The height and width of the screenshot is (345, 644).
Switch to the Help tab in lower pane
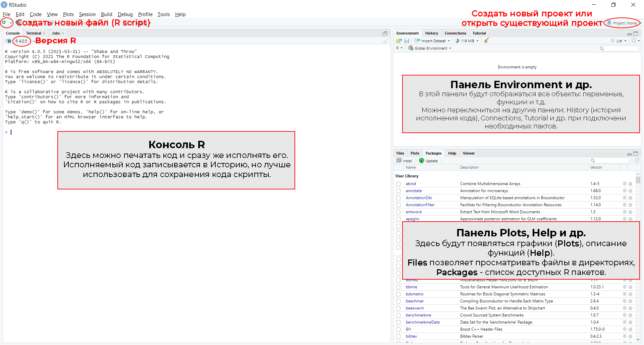pyautogui.click(x=452, y=153)
